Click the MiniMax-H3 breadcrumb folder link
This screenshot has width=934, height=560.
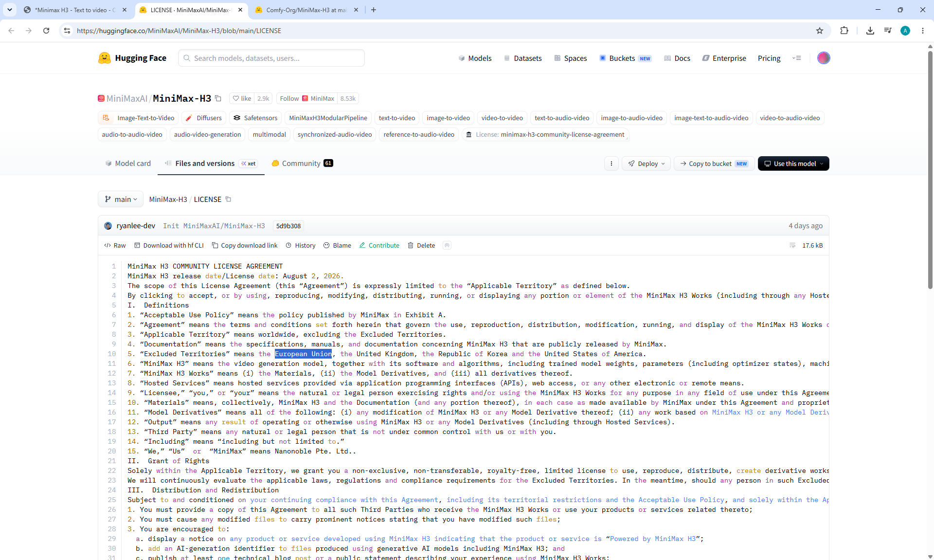(168, 199)
